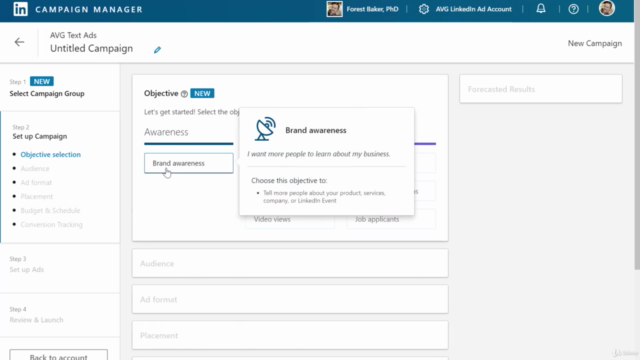
Task: Open Budget & Schedule step in sidebar
Action: tap(50, 211)
